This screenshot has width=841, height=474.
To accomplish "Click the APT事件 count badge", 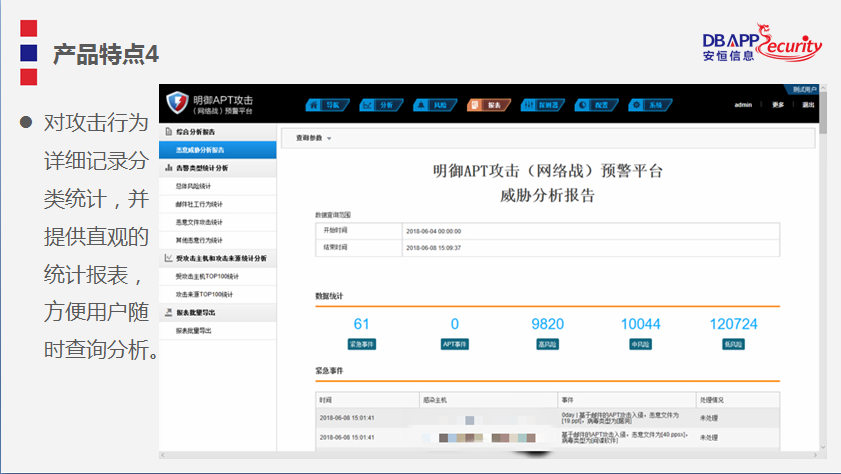I will tap(455, 344).
